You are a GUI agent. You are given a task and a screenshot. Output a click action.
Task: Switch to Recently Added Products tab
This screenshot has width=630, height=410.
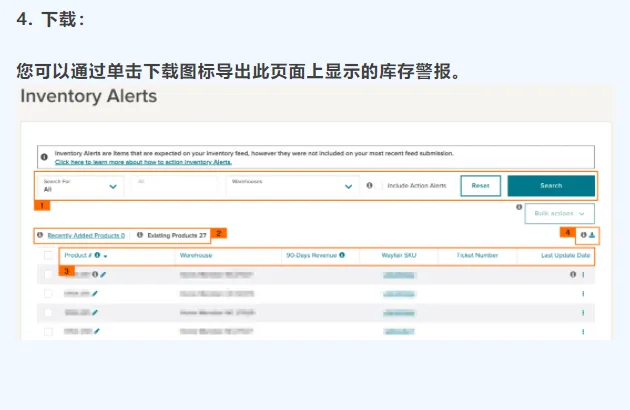point(86,236)
